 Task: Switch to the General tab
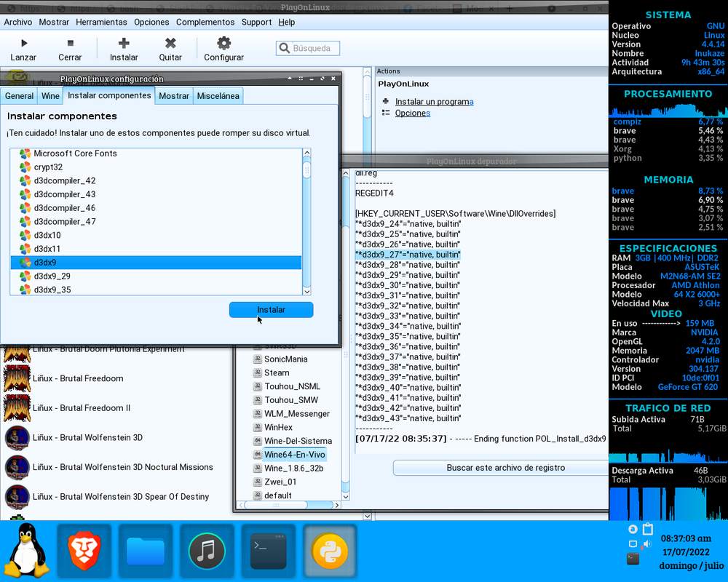(x=19, y=95)
